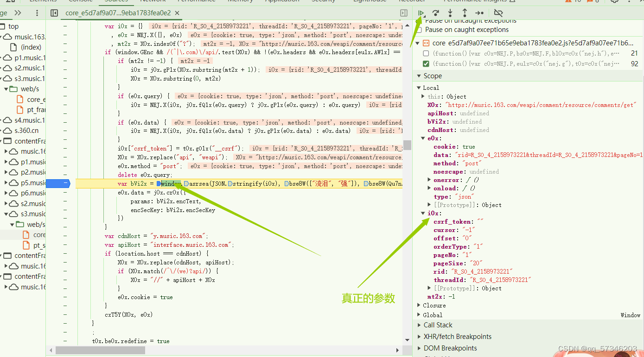This screenshot has width=644, height=357.
Task: Collapse the i0x object
Action: [423, 213]
